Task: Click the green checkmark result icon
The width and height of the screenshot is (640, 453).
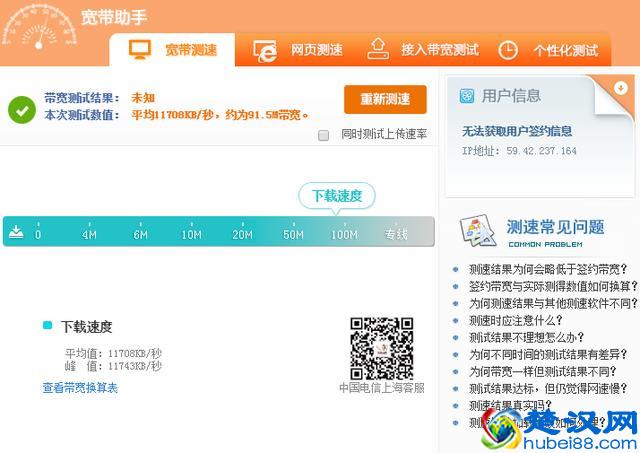Action: point(22,110)
